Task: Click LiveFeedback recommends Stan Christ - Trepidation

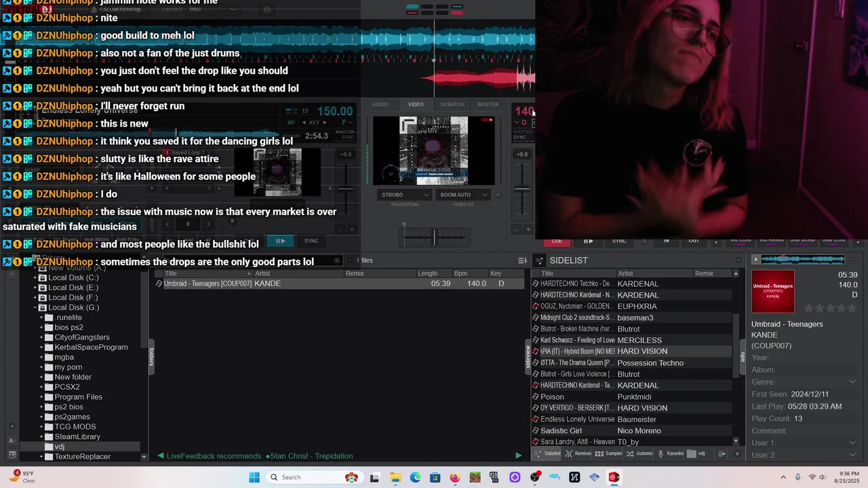Action: tap(259, 456)
